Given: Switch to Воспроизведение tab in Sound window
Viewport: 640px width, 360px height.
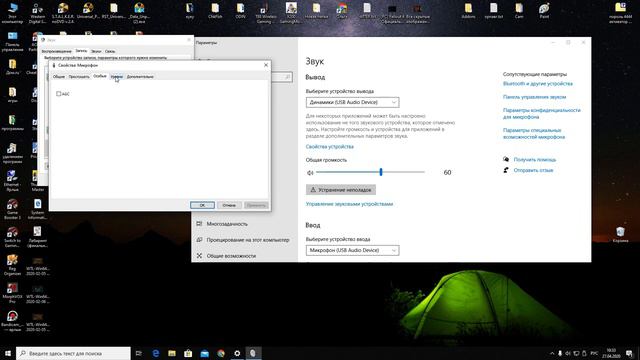Looking at the screenshot, I should [x=56, y=51].
